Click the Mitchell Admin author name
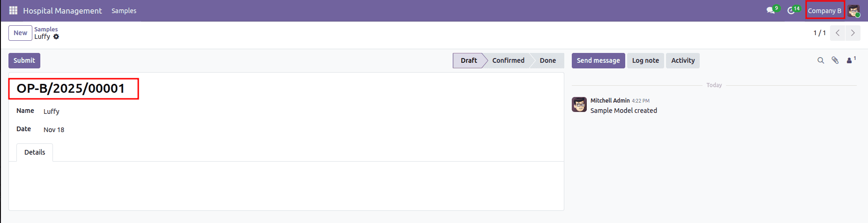 (x=610, y=101)
